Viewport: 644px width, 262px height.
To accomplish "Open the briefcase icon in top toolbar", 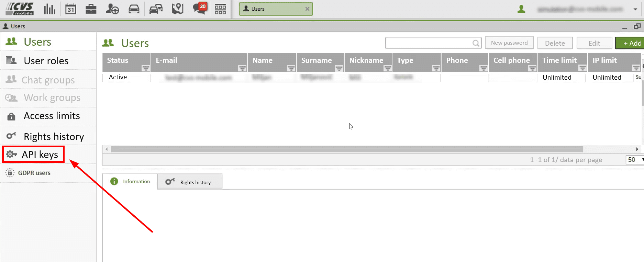I will [x=91, y=9].
